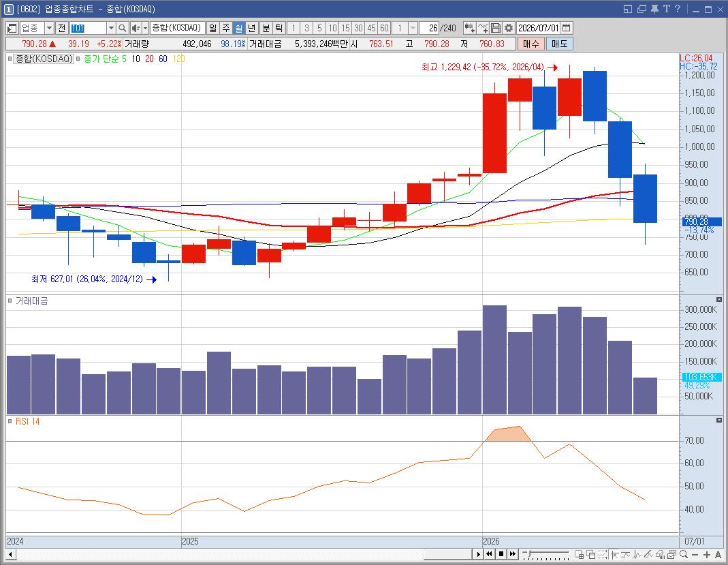Toggle the RSI 14 panel legend marker
Viewport: 728px width, 565px height.
[10, 421]
